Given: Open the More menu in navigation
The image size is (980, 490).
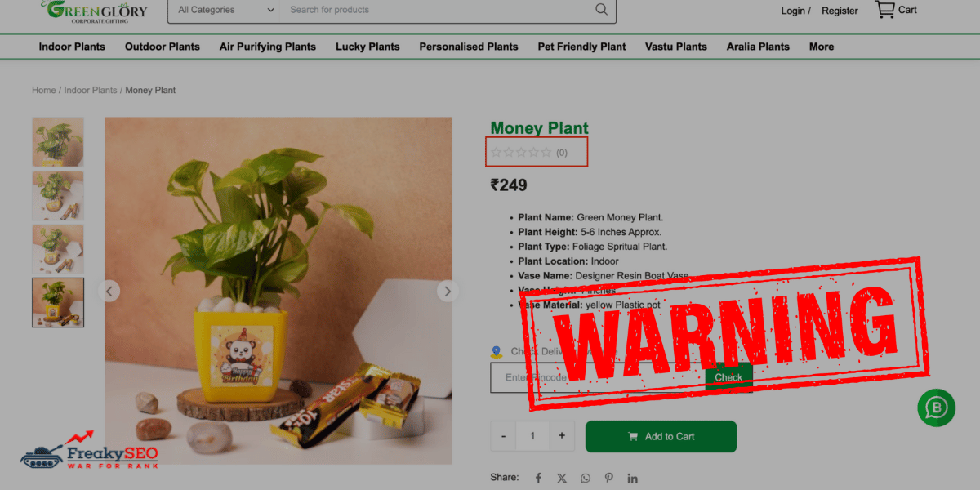Looking at the screenshot, I should (x=822, y=47).
